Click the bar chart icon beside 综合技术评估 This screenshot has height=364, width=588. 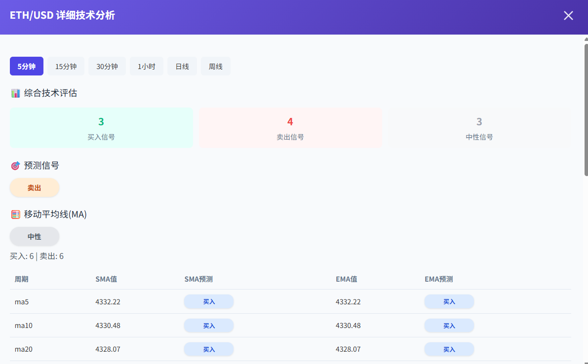point(16,93)
